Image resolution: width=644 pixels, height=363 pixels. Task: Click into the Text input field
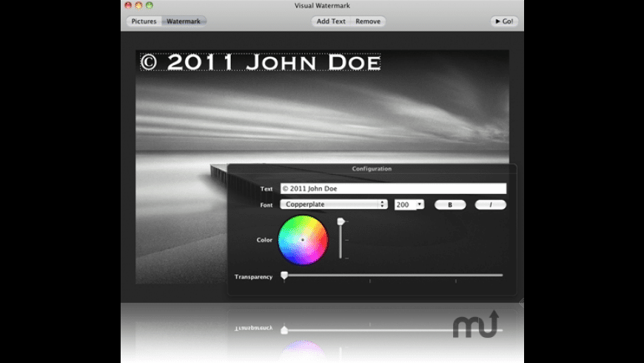point(393,188)
